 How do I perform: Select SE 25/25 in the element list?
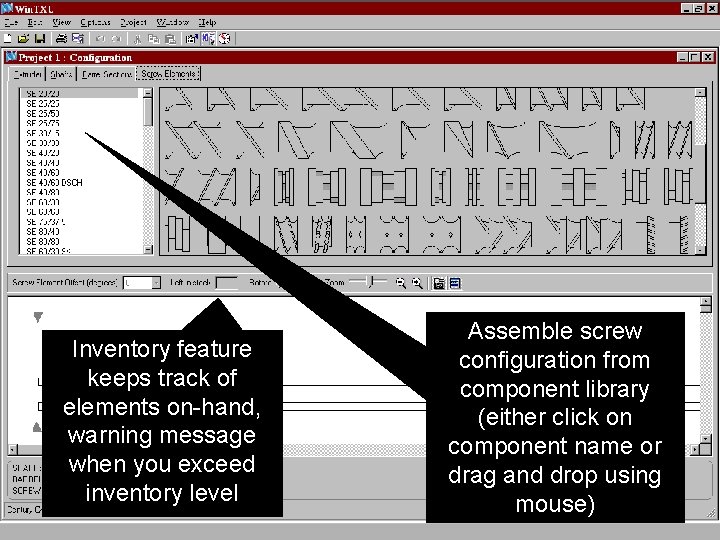pos(43,103)
